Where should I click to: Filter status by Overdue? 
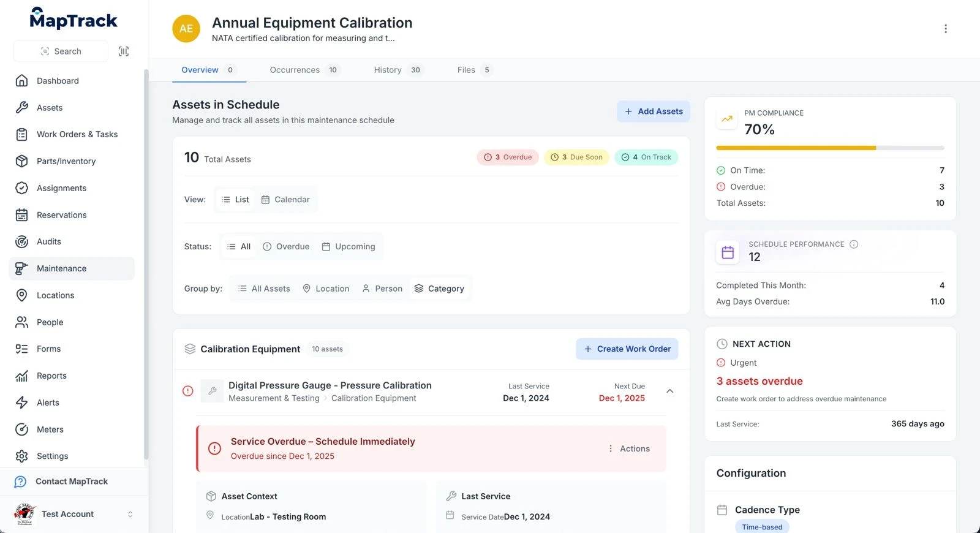click(x=286, y=246)
